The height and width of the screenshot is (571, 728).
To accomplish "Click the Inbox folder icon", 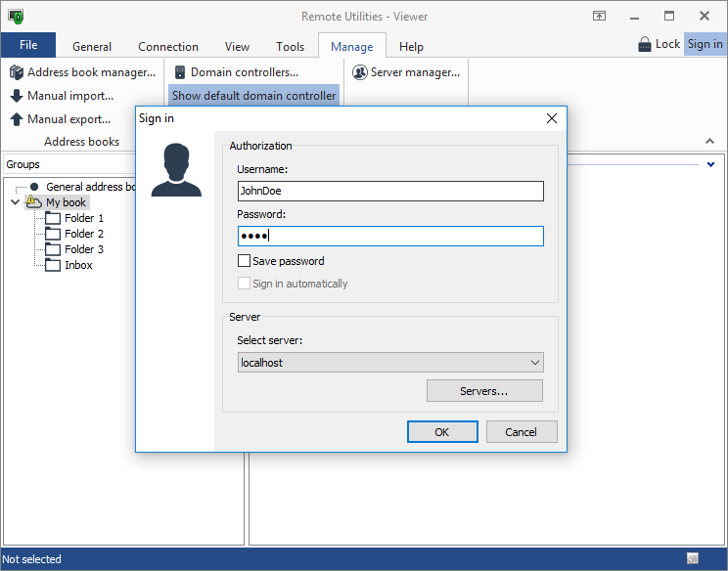I will coord(53,265).
